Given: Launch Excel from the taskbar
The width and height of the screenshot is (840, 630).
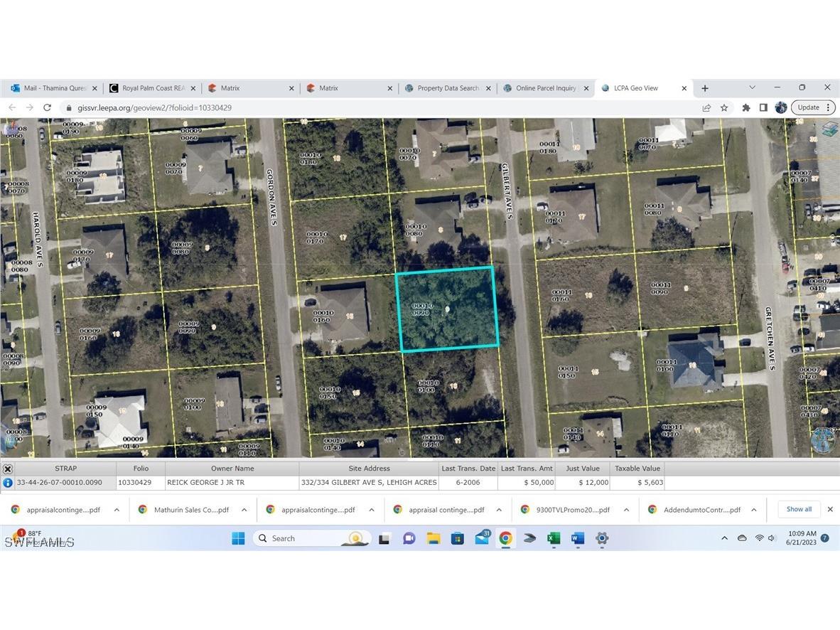Looking at the screenshot, I should coord(554,538).
